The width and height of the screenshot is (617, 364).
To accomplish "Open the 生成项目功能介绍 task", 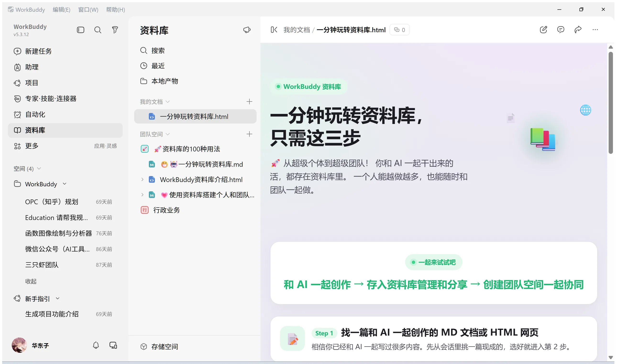I will coord(65,314).
